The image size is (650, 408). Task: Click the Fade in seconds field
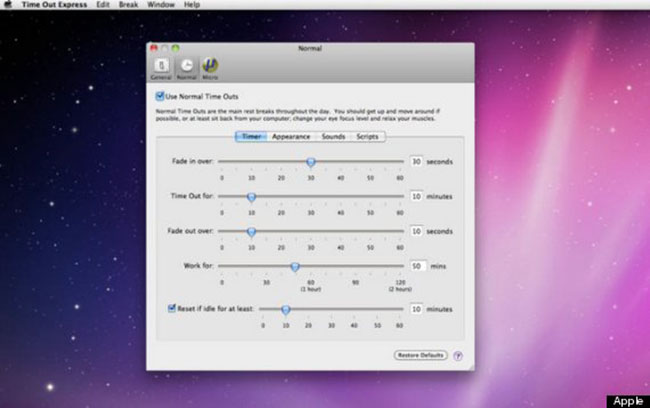coord(416,161)
